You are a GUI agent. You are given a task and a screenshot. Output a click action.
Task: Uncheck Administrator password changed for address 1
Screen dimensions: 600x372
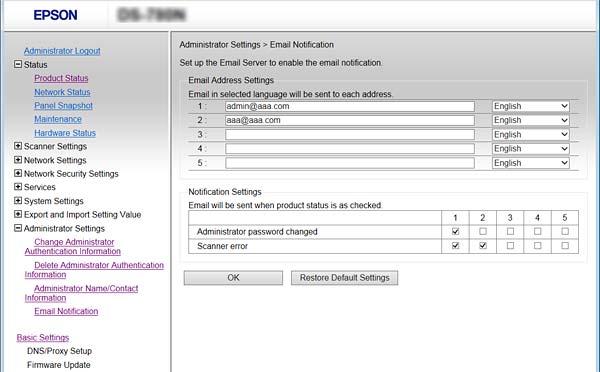pyautogui.click(x=455, y=232)
